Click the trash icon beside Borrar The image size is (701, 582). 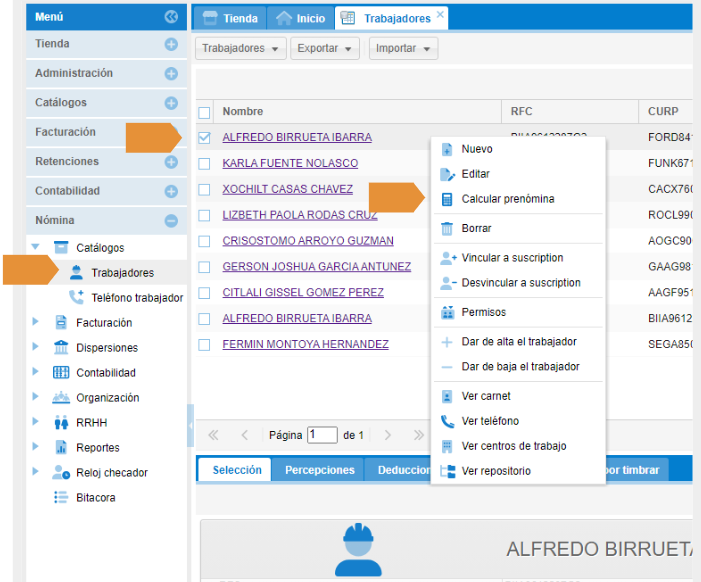coord(447,229)
